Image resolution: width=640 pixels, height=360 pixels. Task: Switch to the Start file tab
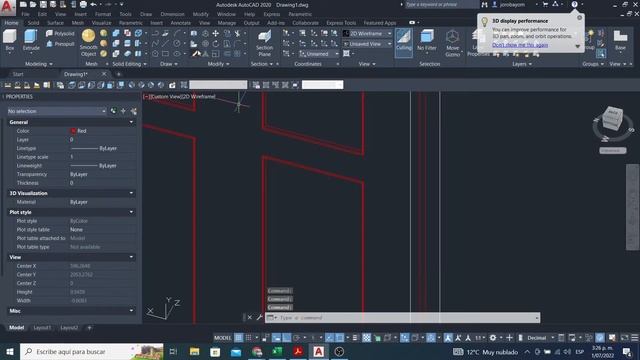click(x=18, y=74)
